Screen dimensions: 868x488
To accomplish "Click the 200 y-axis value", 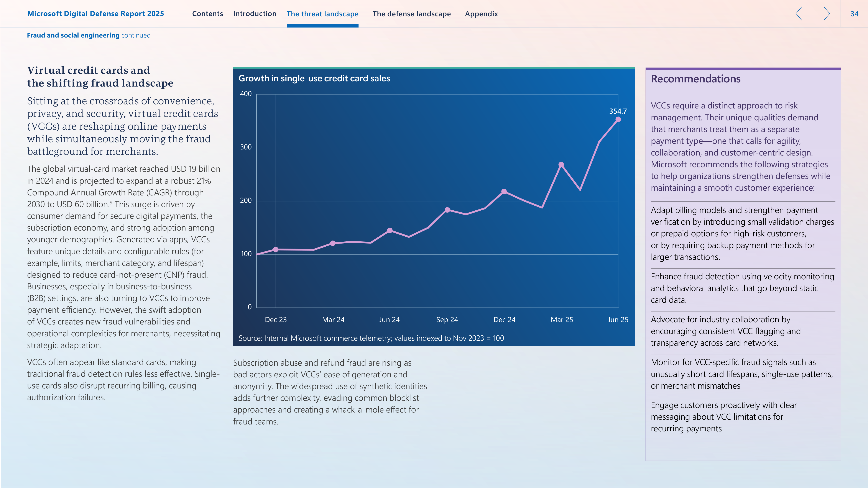I will (246, 200).
